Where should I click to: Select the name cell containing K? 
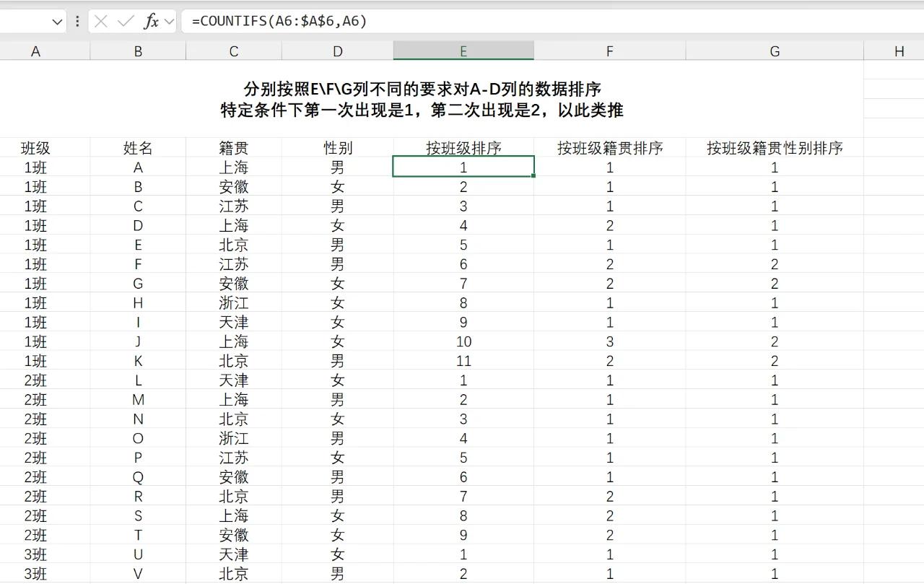tap(138, 361)
